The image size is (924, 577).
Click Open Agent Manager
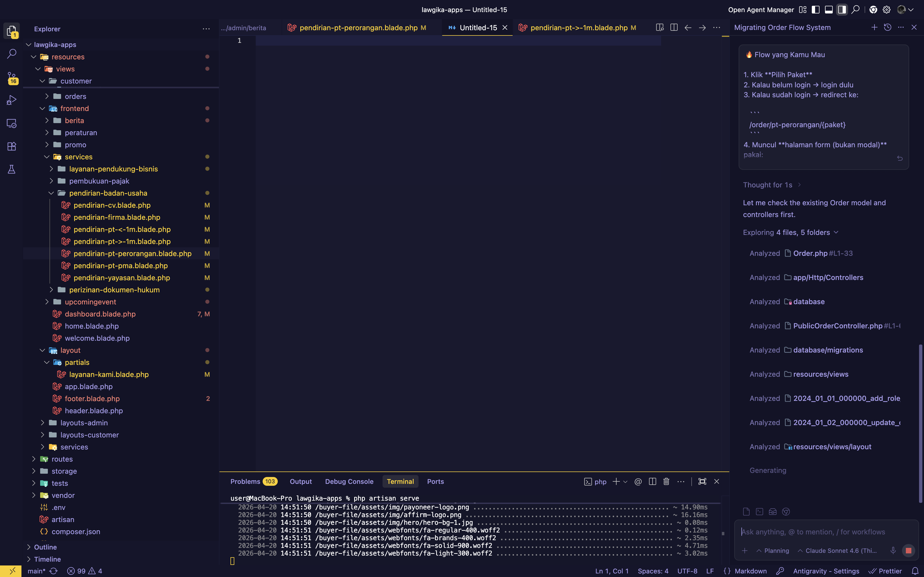(761, 10)
